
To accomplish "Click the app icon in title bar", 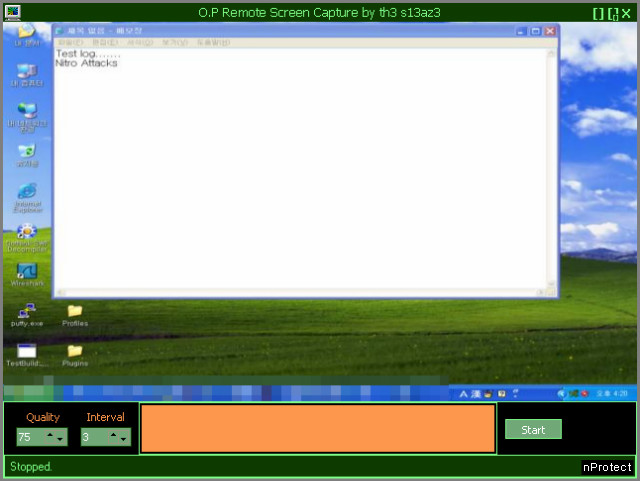I will click(x=12, y=12).
